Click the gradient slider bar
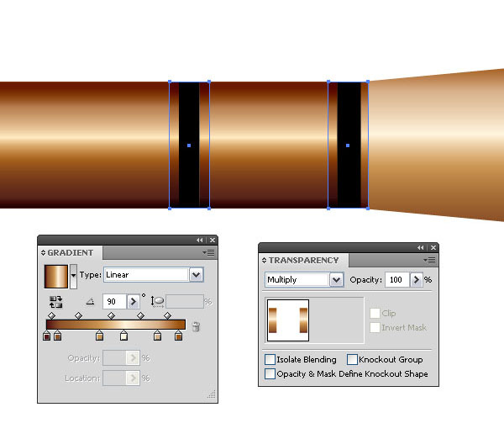Screen dimensions: 504x423 116,325
